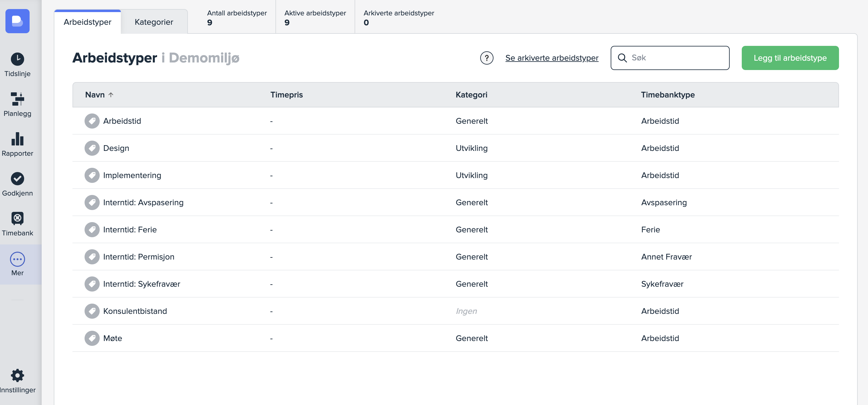868x405 pixels.
Task: Click the Timebanktype column header
Action: [667, 95]
